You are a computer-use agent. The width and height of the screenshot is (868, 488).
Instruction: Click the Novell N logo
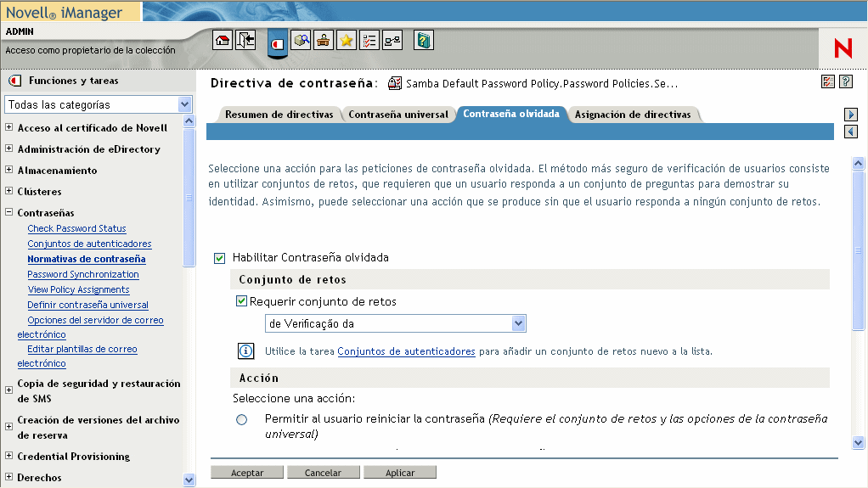coord(843,48)
